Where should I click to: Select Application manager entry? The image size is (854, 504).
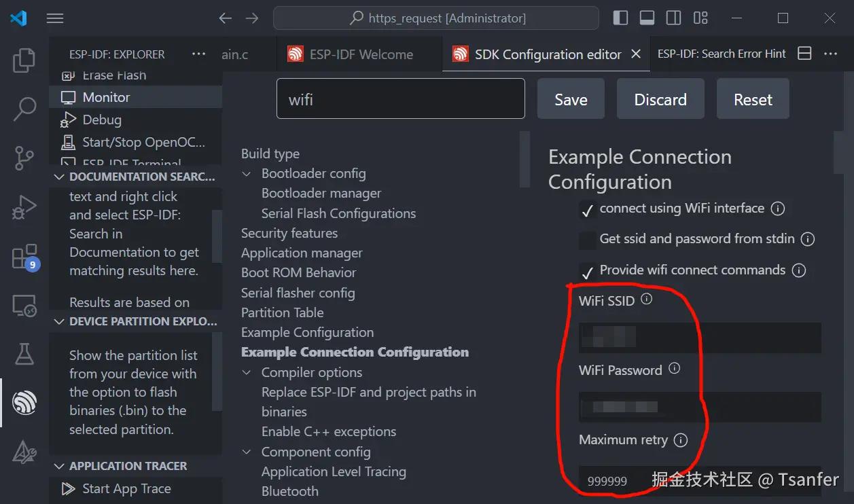point(302,253)
